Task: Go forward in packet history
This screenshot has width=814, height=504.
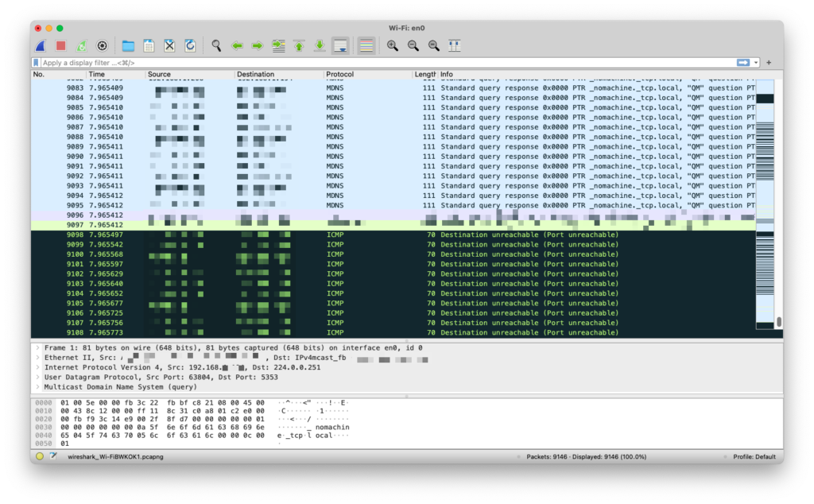Action: [x=258, y=45]
